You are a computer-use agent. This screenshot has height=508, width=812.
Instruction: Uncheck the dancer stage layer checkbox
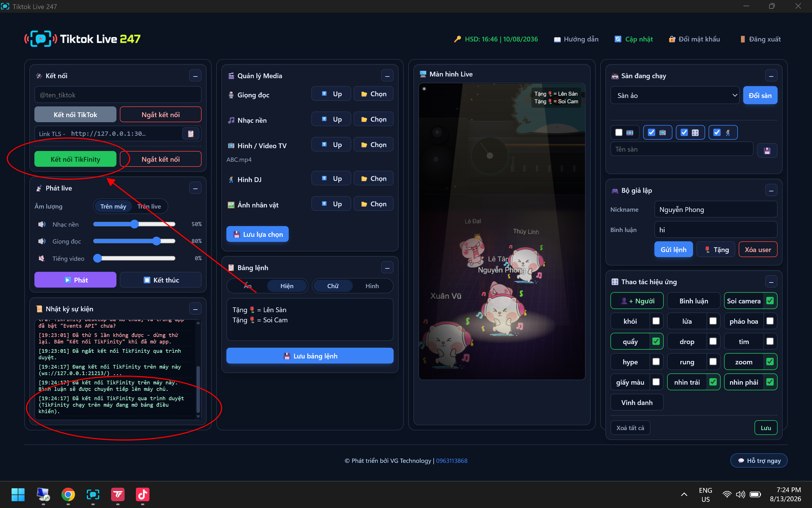(717, 132)
